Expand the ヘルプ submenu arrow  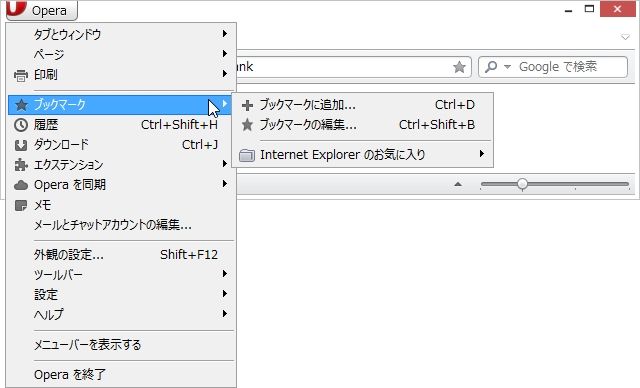tap(224, 313)
